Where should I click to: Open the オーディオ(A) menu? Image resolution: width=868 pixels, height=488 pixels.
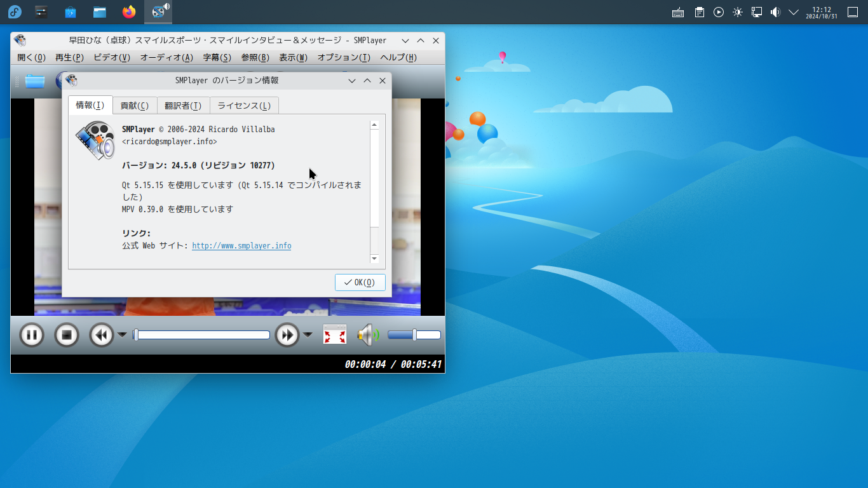click(166, 57)
